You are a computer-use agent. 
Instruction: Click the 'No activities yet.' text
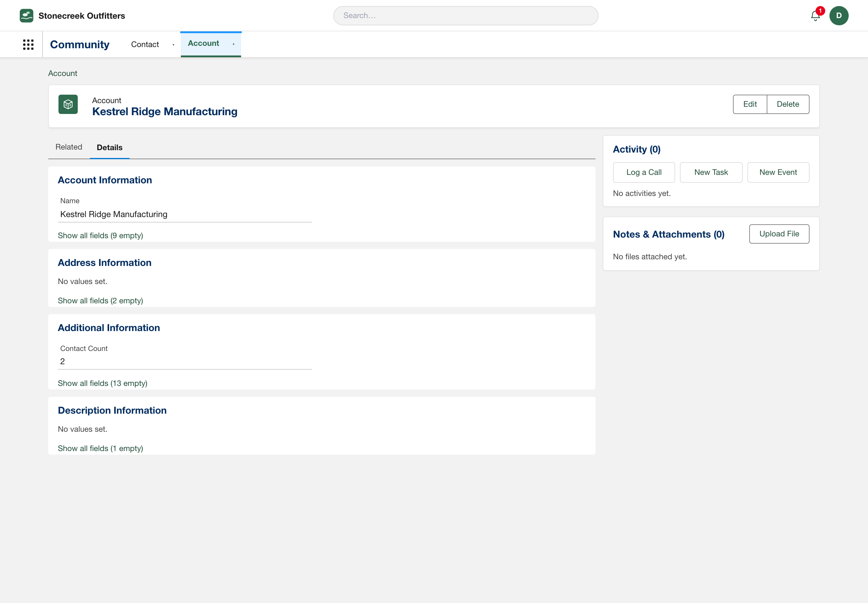click(642, 194)
